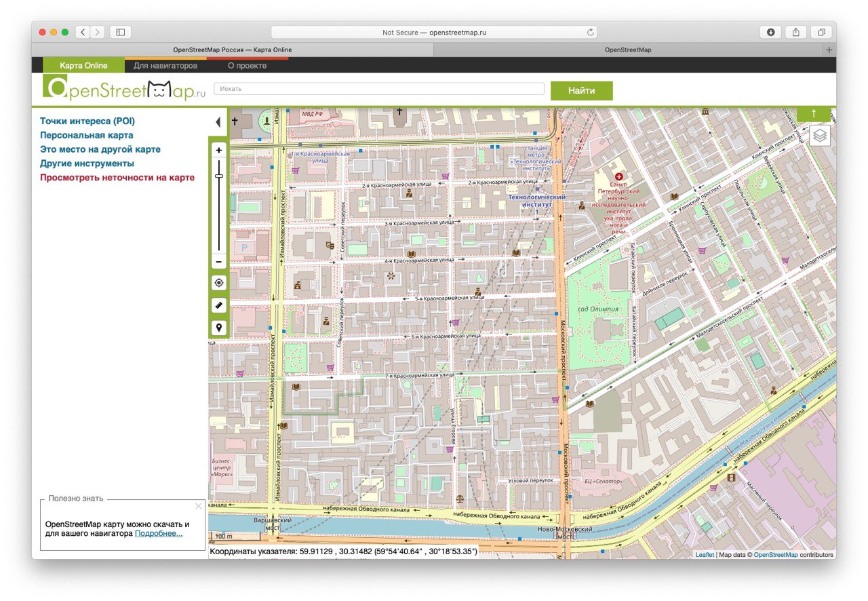Viewport: 868px width, 601px height.
Task: Click the сад Олимпия park label
Action: (598, 309)
